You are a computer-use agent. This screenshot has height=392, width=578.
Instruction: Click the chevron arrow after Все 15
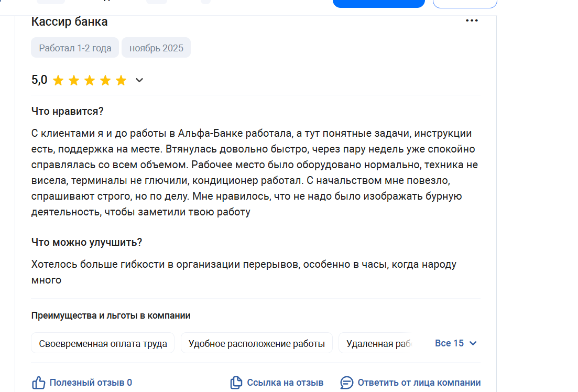click(473, 343)
